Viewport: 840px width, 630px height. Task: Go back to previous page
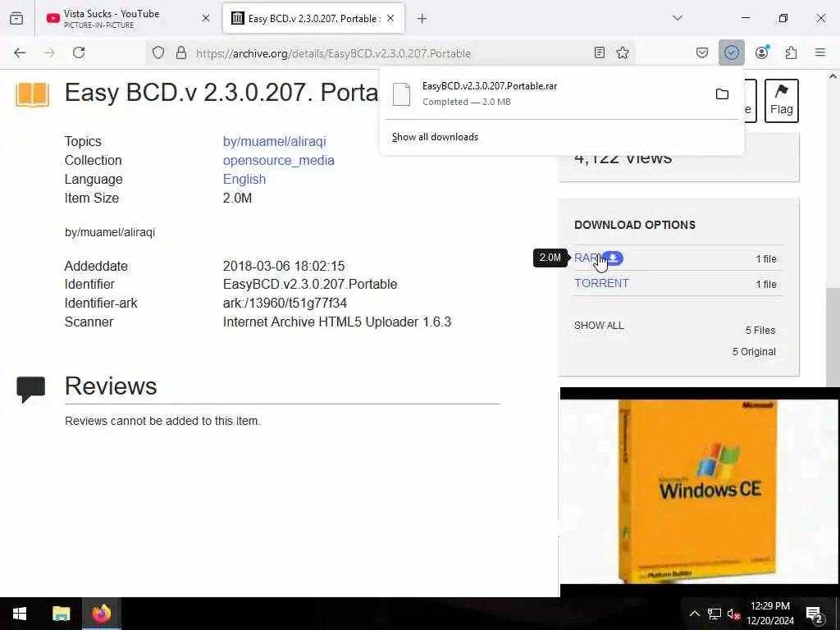click(20, 52)
